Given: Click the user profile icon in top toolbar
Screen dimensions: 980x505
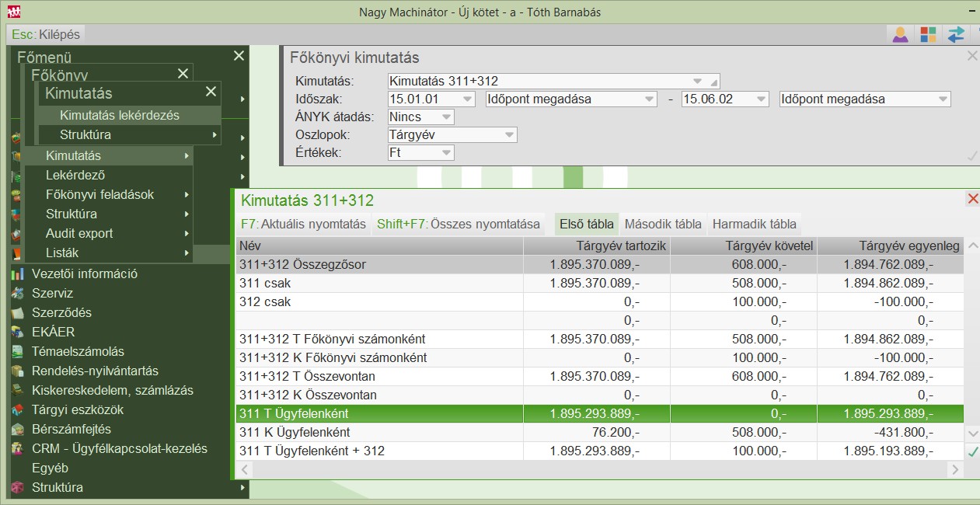Looking at the screenshot, I should (x=900, y=34).
